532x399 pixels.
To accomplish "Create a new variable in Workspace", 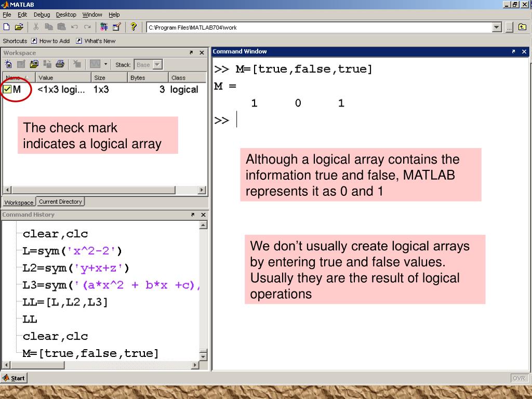I will coord(8,64).
